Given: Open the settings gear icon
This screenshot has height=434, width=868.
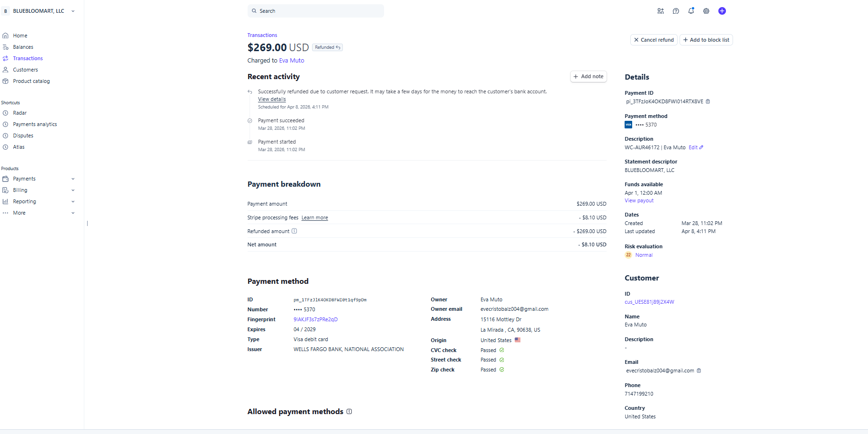Looking at the screenshot, I should 706,11.
